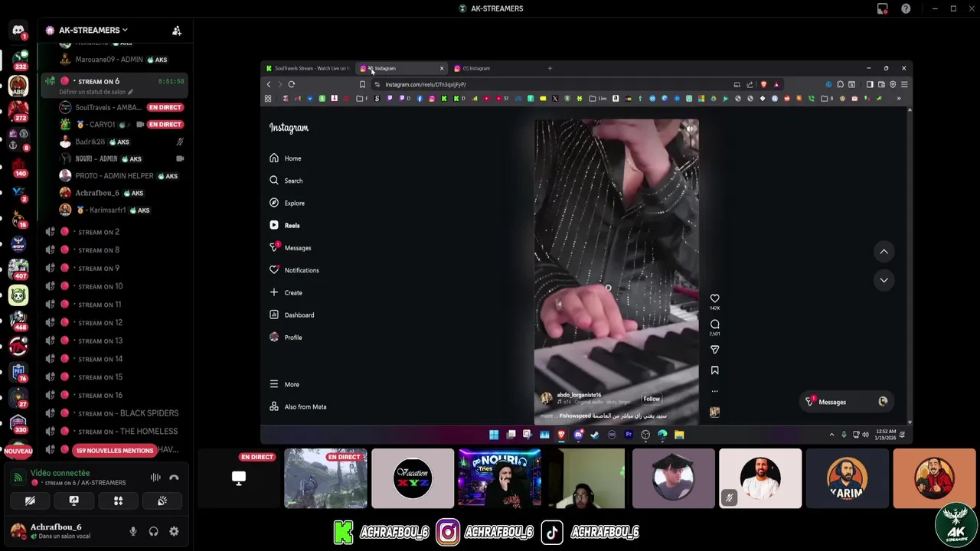The image size is (980, 551).
Task: Share the reel with paper-plane icon
Action: [714, 350]
